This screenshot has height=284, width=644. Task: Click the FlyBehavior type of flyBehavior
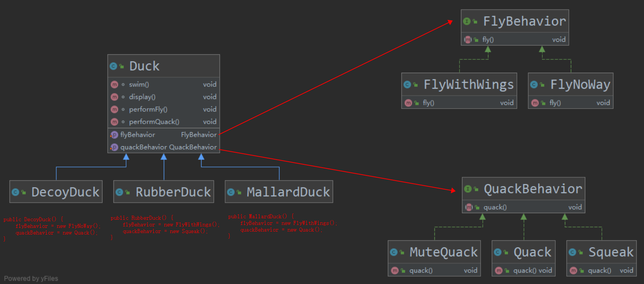[199, 134]
